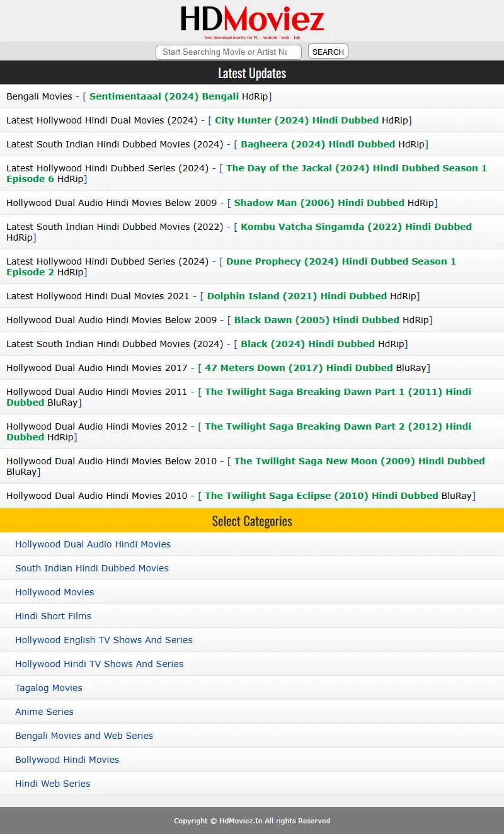
Task: Open Twilight Saga Breaking Dawn Part 1
Action: click(x=239, y=397)
